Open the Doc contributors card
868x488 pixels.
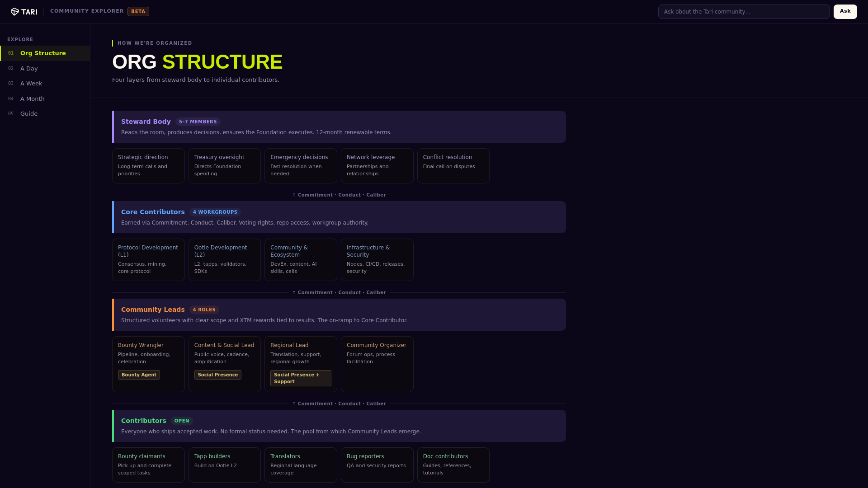coord(453,465)
